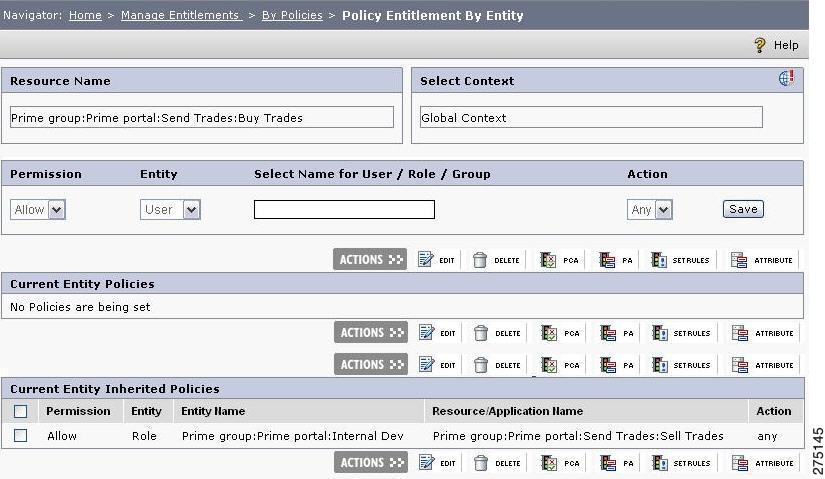825x479 pixels.
Task: Click the globe context icon in Select Context
Action: coord(787,78)
